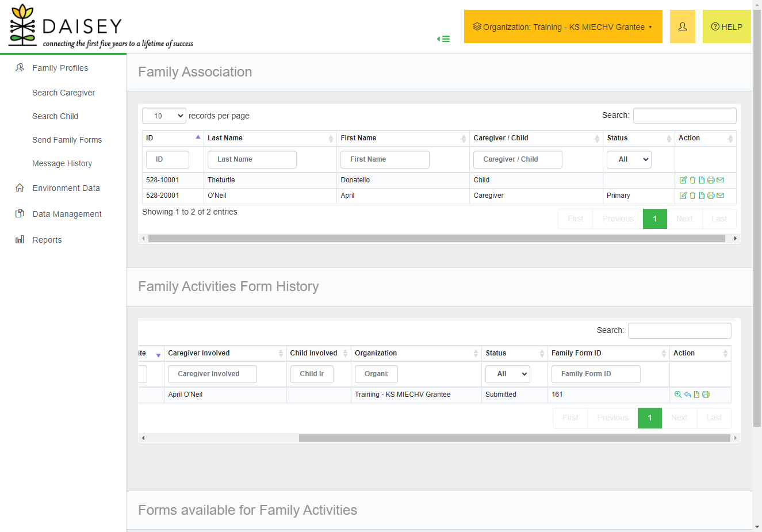
Task: Email icon in Theturtle row
Action: pyautogui.click(x=720, y=180)
